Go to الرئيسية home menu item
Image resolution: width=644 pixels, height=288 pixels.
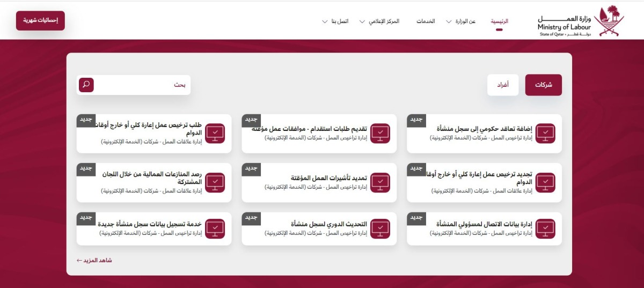(499, 21)
